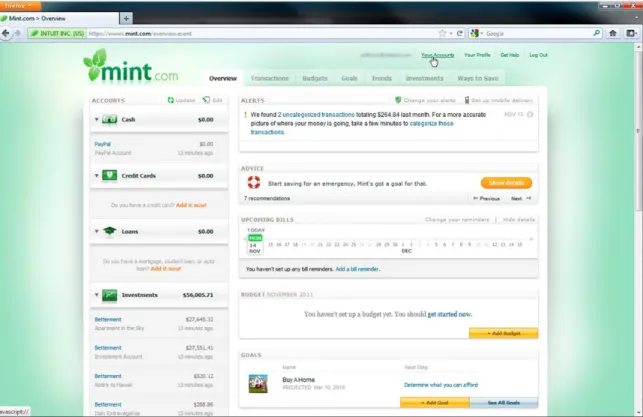Click the Add Goal button

coord(435,403)
